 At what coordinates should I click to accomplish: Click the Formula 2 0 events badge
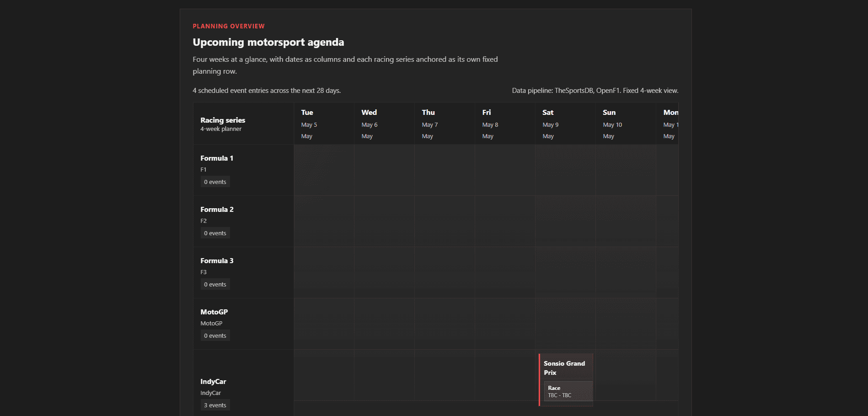(x=215, y=233)
